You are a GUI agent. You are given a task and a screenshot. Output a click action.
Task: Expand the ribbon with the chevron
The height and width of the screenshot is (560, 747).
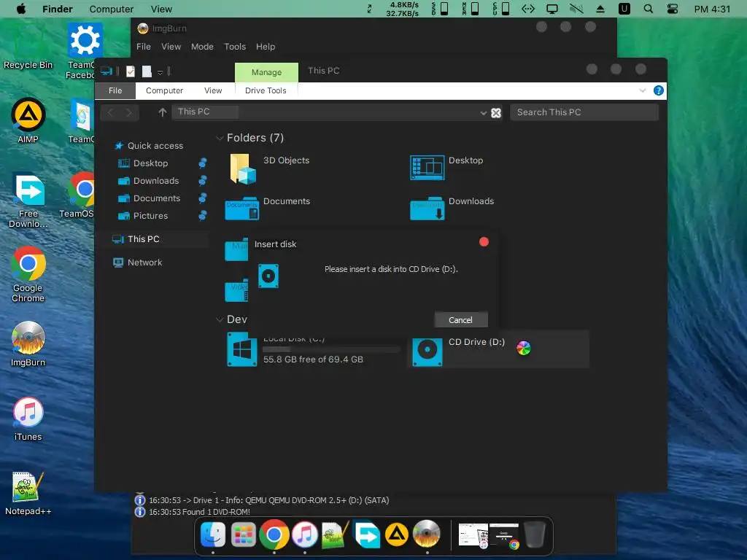click(x=642, y=90)
